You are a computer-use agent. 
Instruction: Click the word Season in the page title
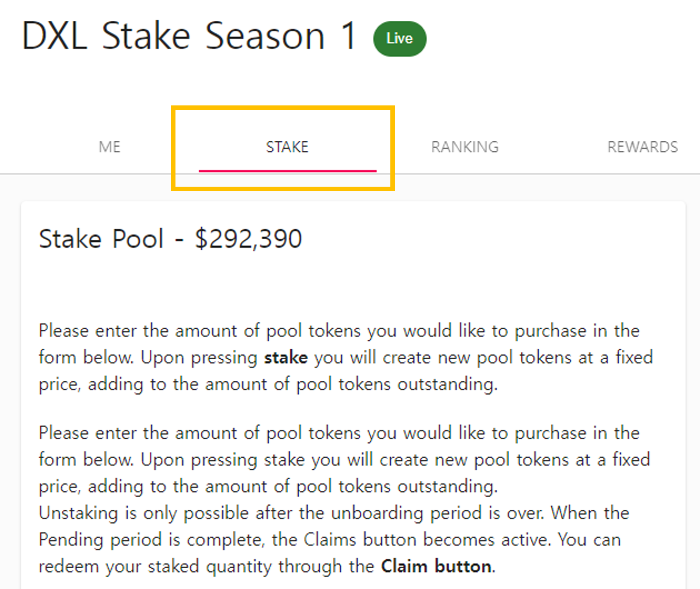click(x=265, y=36)
